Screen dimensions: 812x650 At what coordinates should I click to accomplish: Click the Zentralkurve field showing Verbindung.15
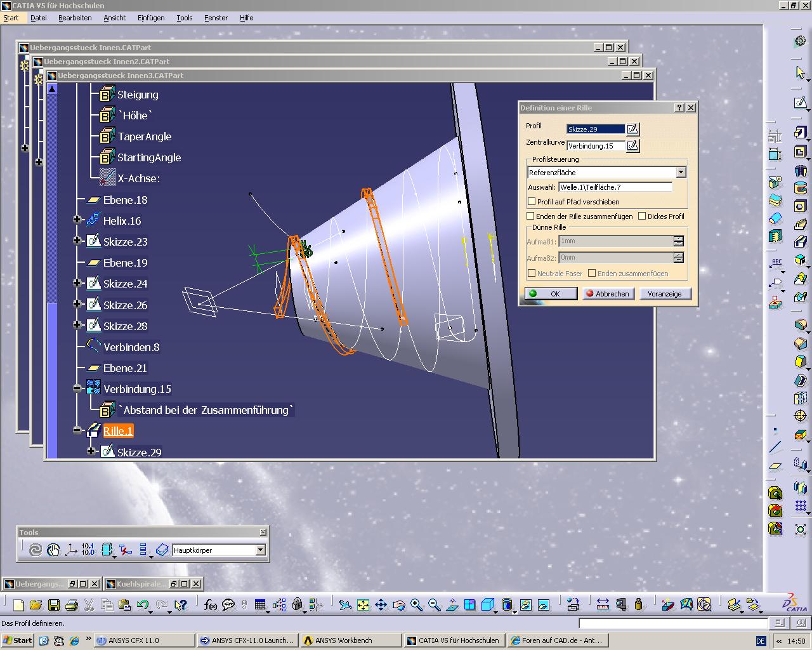596,146
